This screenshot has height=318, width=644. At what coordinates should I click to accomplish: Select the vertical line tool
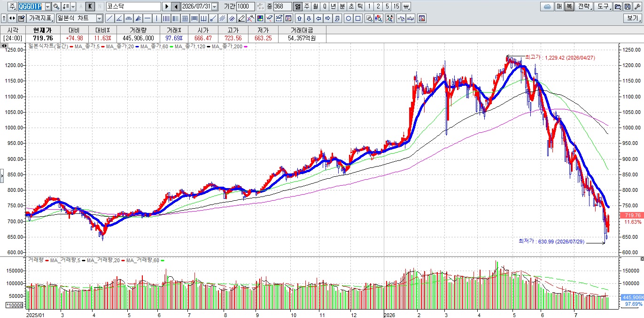pyautogui.click(x=156, y=18)
